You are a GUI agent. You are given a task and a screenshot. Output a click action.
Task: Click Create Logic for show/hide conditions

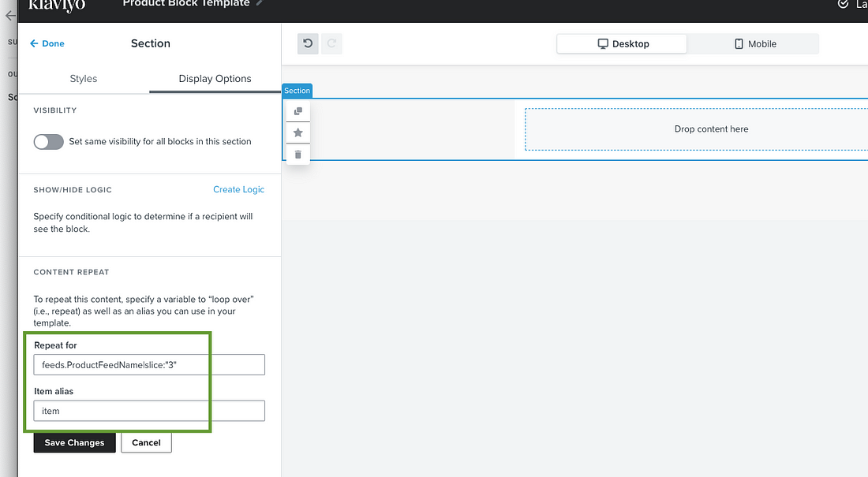(x=238, y=189)
